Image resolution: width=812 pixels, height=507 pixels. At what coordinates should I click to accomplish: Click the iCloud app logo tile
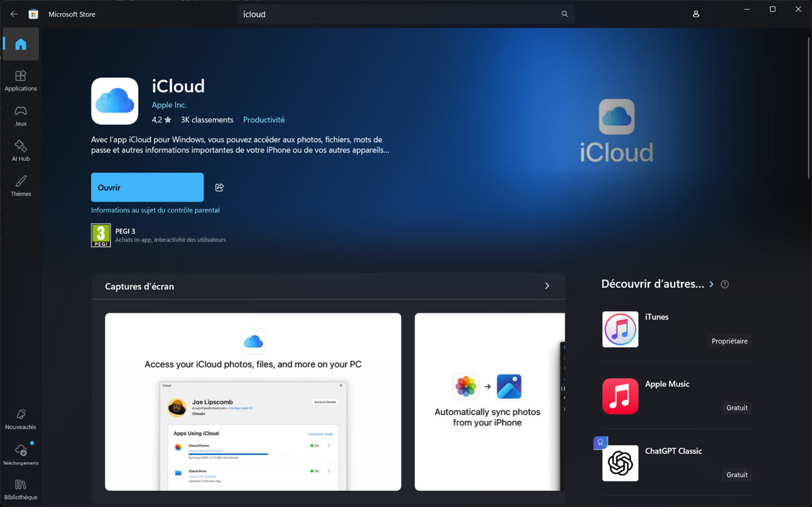pyautogui.click(x=115, y=101)
